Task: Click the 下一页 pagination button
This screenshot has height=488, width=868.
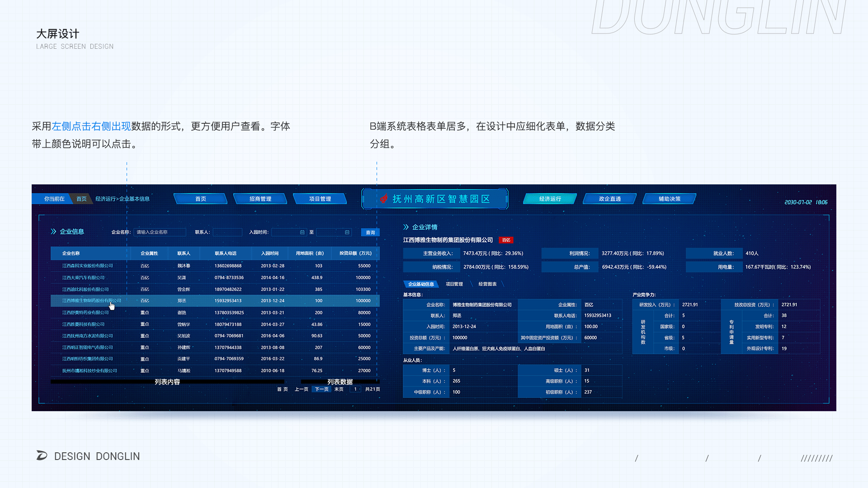Action: click(x=322, y=389)
